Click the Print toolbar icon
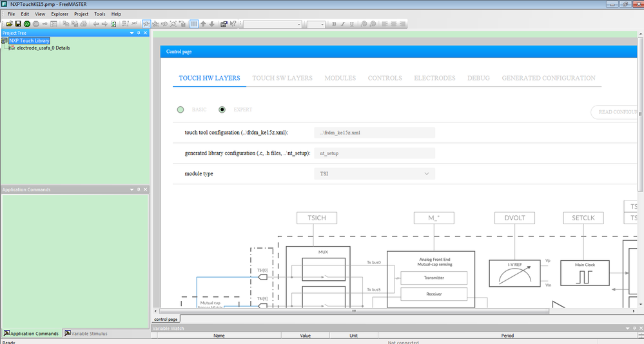 click(x=84, y=24)
